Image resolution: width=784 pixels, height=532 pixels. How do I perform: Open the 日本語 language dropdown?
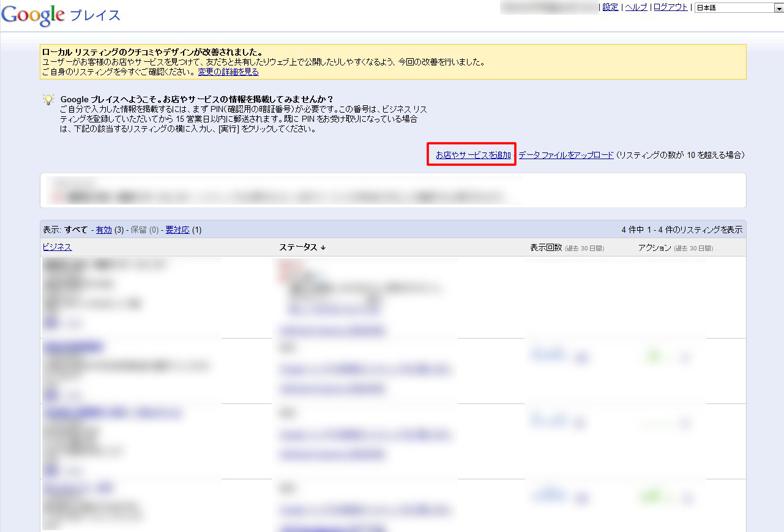[739, 8]
